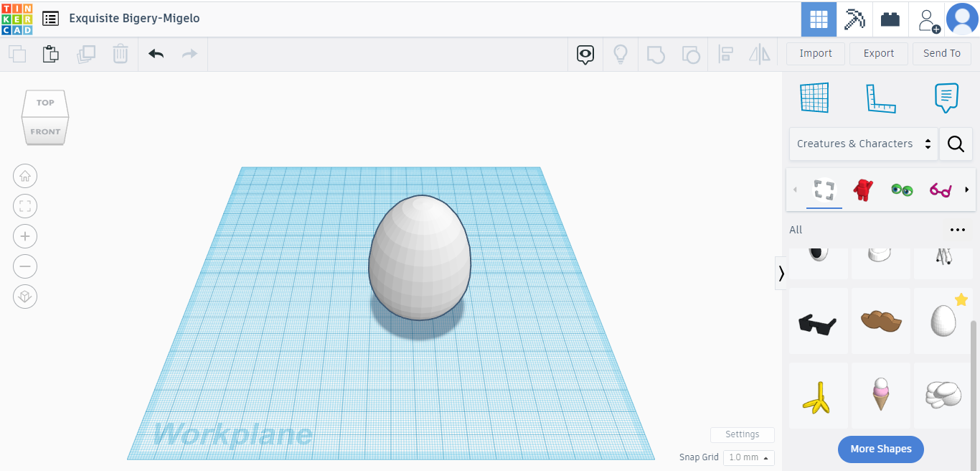Open the Notes tool
This screenshot has width=980, height=471.
(946, 97)
